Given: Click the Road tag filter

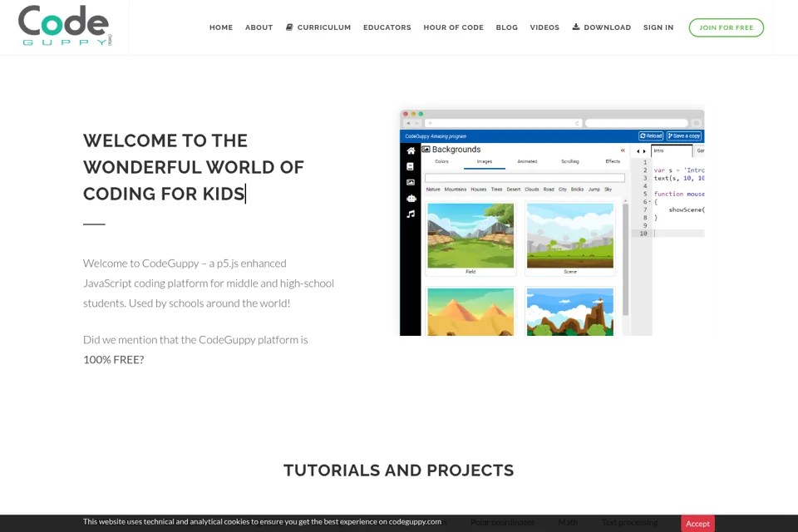Looking at the screenshot, I should 549,190.
